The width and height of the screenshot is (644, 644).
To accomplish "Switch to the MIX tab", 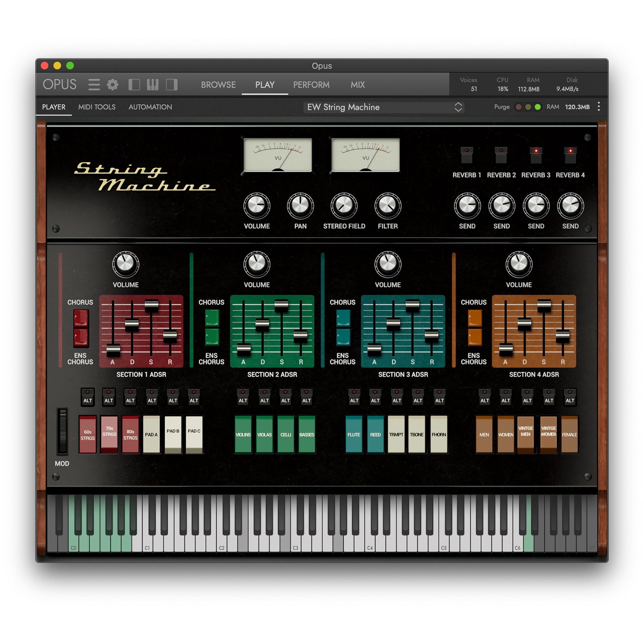I will 358,85.
